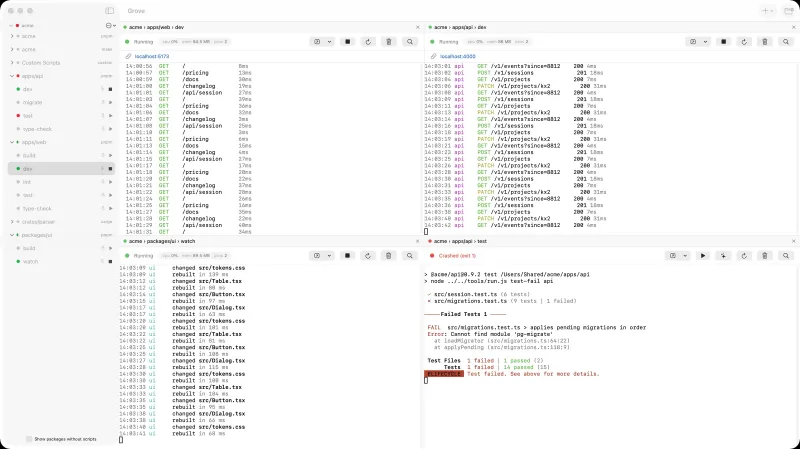Run type-check script under apps/web in sidebar
This screenshot has height=449, width=800.
pos(110,209)
